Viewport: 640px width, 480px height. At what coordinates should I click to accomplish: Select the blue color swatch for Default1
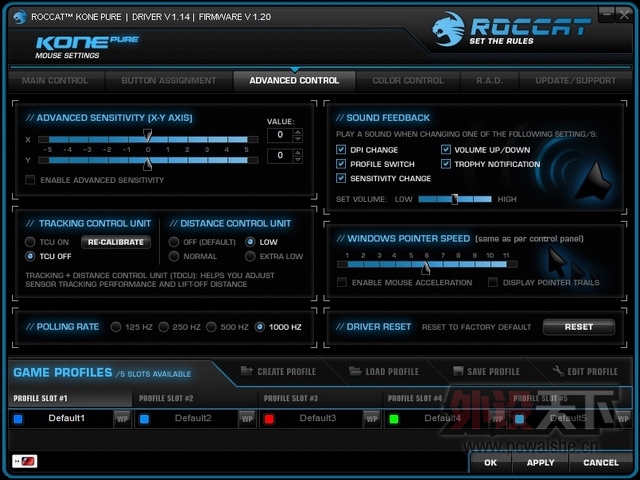(18, 419)
